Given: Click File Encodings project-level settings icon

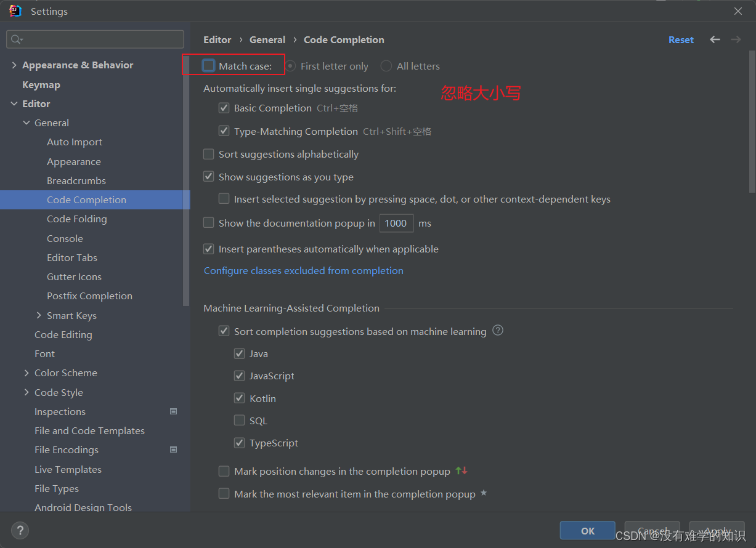Looking at the screenshot, I should [x=174, y=449].
